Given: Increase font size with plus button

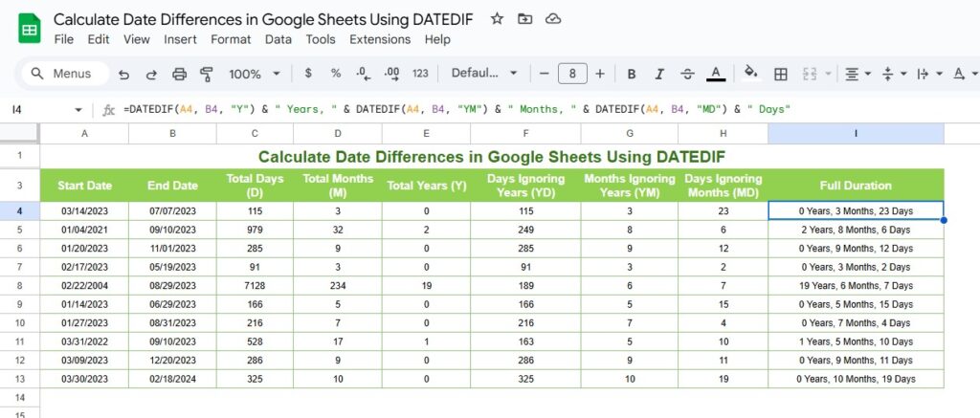Looking at the screenshot, I should [600, 74].
